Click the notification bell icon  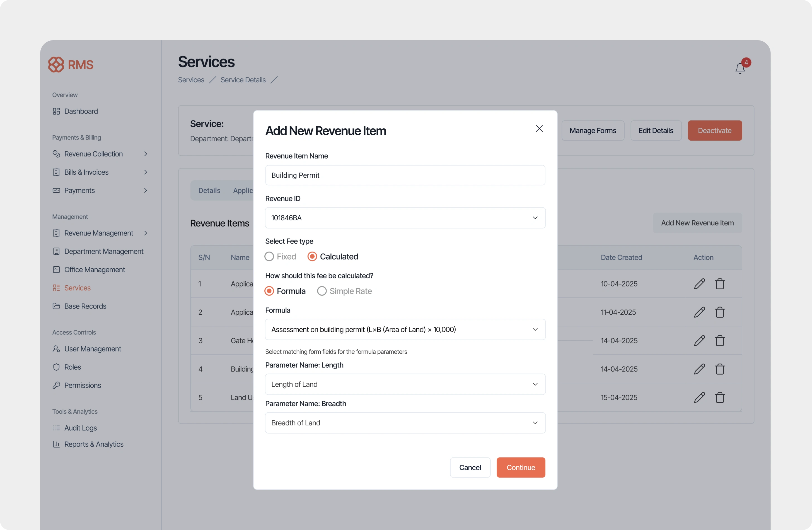740,68
